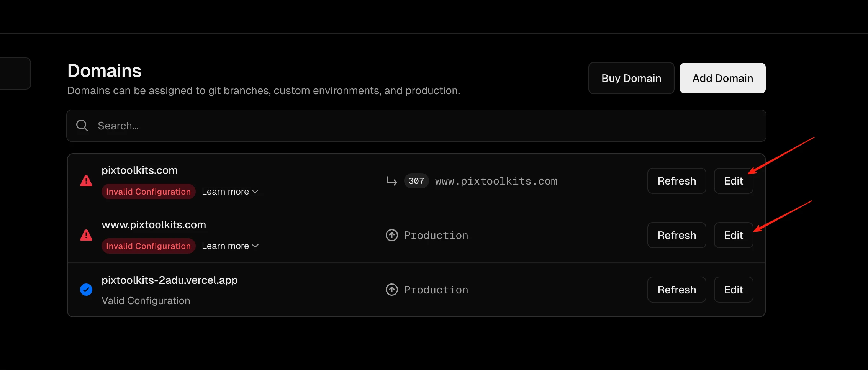Viewport: 868px width, 370px height.
Task: Click the redirect arrow icon
Action: click(x=391, y=181)
